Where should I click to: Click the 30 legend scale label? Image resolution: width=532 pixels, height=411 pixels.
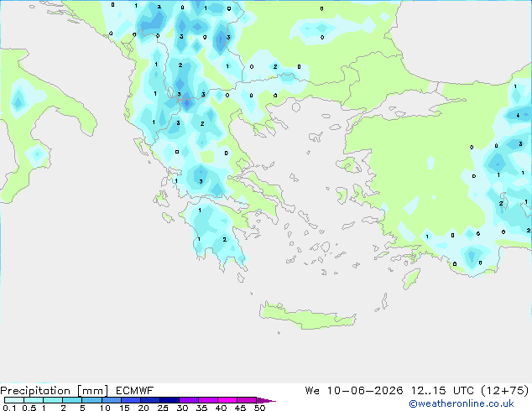(182, 408)
